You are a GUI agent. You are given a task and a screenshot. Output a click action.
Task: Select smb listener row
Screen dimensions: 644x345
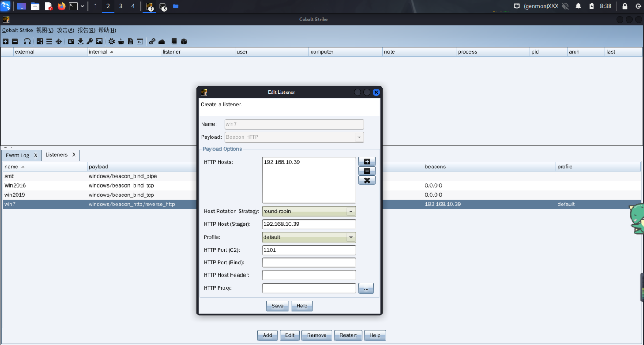[x=322, y=176]
